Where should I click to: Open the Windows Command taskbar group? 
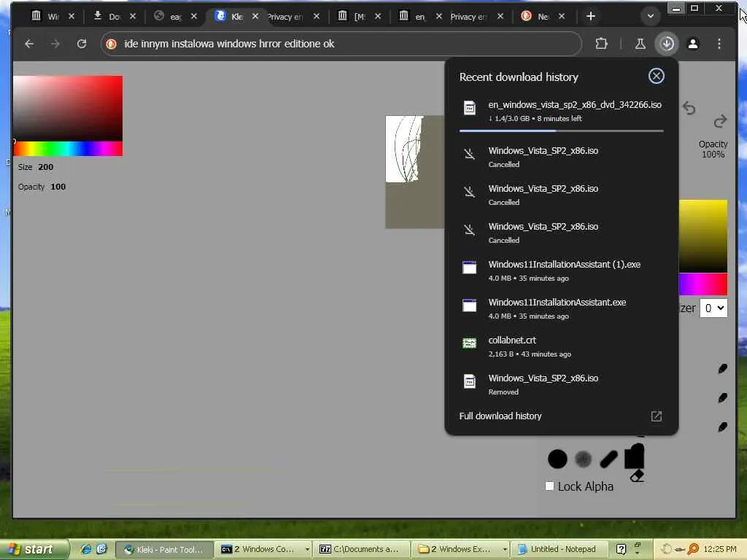264,549
